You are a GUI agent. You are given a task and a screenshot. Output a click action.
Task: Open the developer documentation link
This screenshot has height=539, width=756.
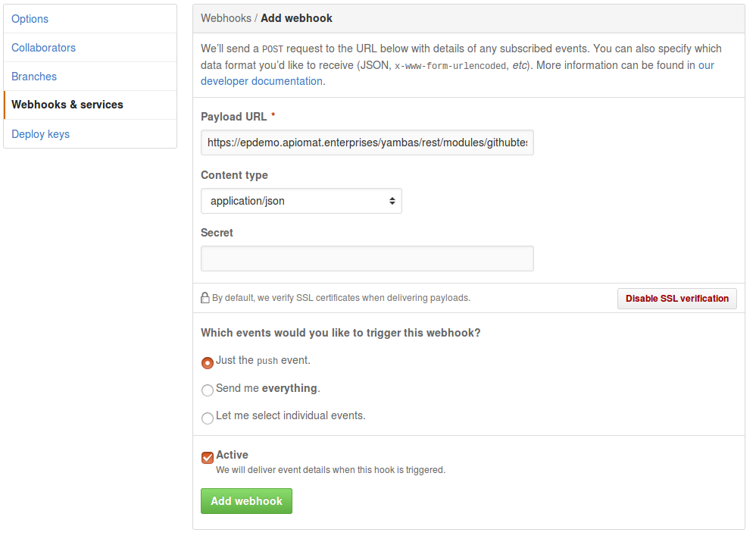click(262, 81)
